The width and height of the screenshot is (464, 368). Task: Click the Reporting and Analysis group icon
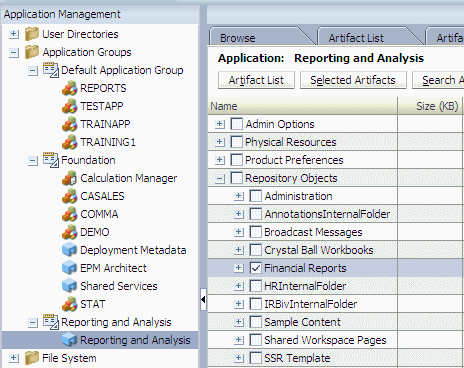[51, 322]
